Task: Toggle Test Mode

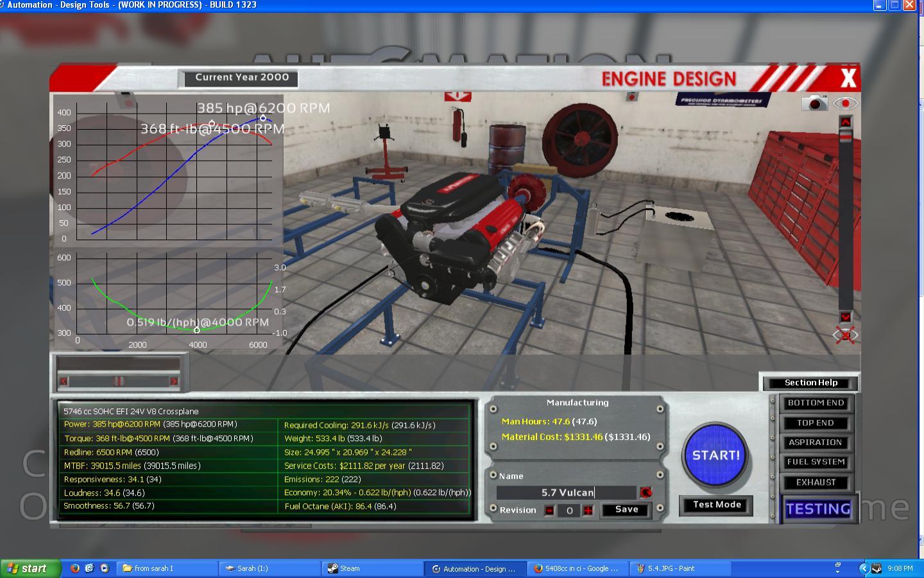Action: (717, 505)
